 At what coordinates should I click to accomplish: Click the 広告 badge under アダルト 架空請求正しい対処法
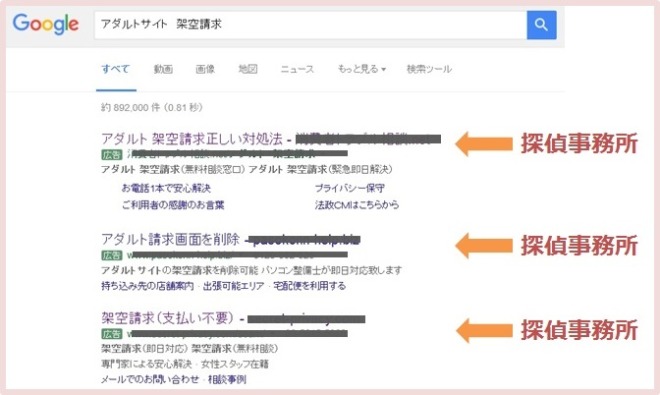112,155
